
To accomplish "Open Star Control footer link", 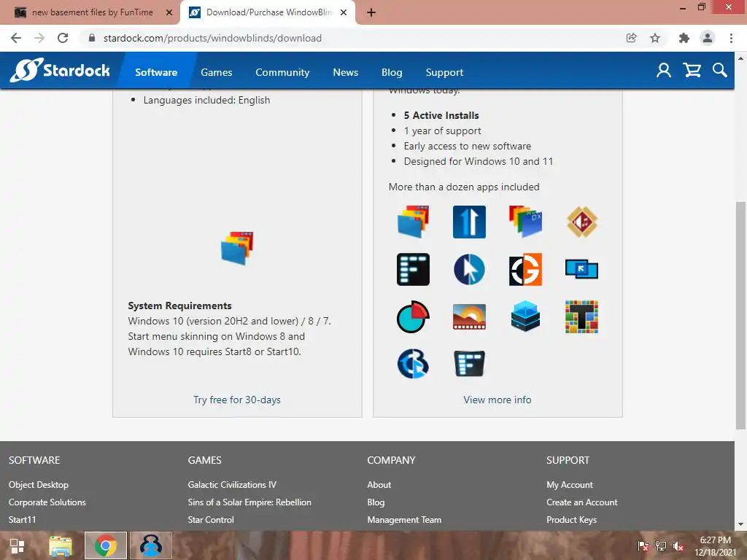I will point(211,520).
